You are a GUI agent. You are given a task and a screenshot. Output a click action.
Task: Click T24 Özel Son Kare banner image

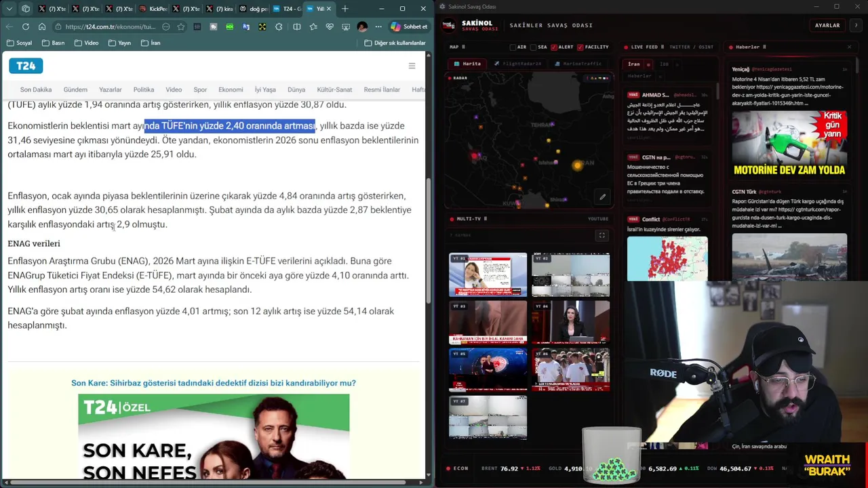(214, 436)
